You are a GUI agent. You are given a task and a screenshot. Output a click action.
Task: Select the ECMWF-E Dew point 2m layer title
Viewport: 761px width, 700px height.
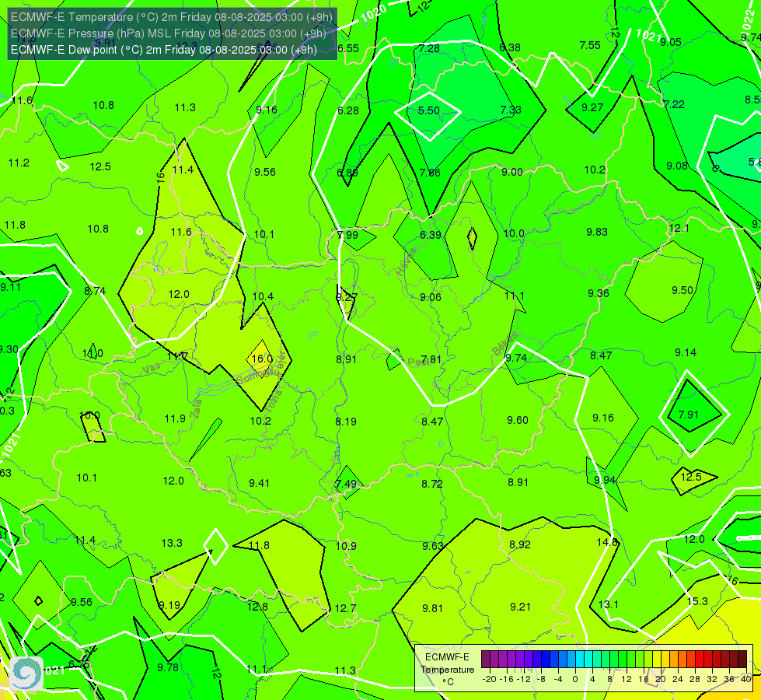(x=163, y=50)
